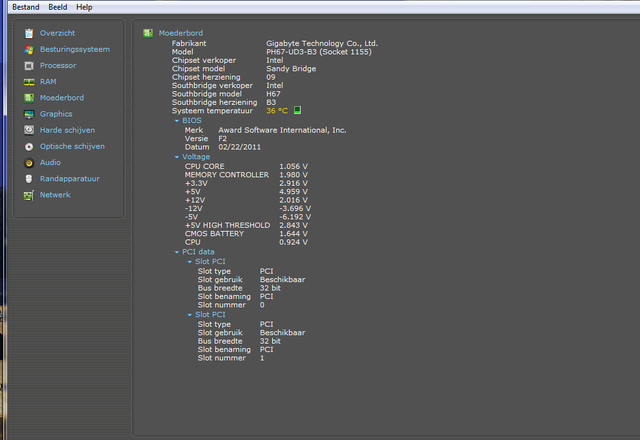640x440 pixels.
Task: Click the CMOS BATTERY label
Action: (214, 233)
